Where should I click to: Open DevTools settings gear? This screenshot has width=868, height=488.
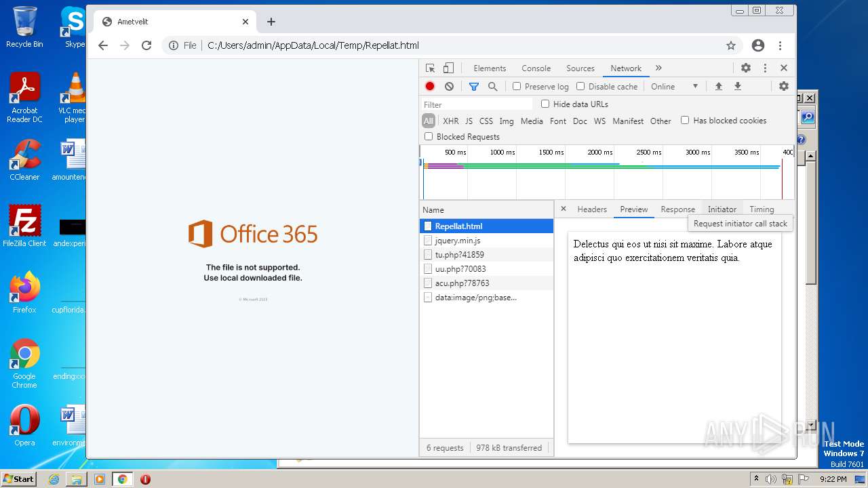746,68
